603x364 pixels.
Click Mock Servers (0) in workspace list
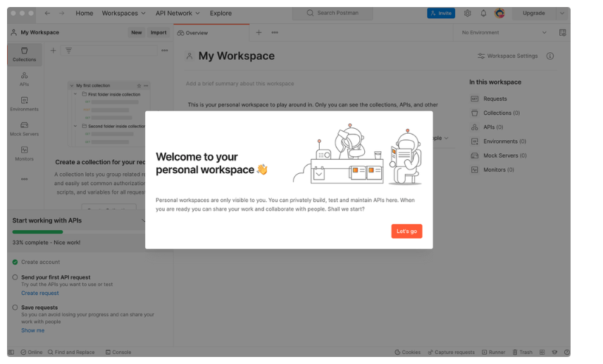point(499,156)
